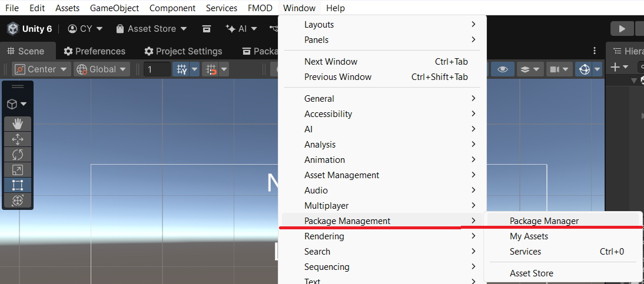Expand the Animation submenu
644x284 pixels.
383,160
